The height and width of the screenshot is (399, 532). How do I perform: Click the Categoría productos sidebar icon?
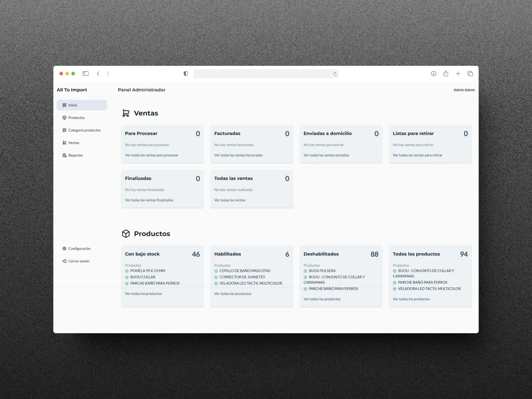[64, 130]
